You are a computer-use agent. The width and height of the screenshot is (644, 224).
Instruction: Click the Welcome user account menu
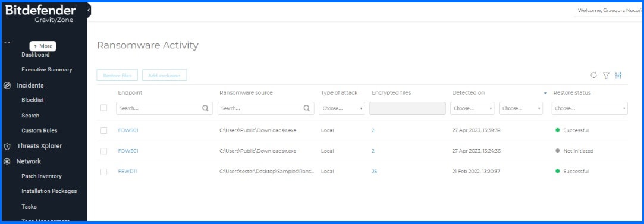coord(610,10)
